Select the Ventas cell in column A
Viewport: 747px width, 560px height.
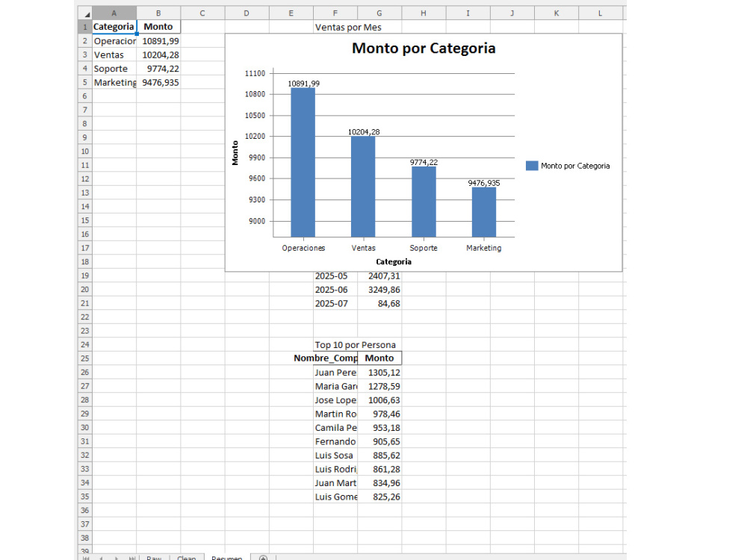(x=114, y=55)
